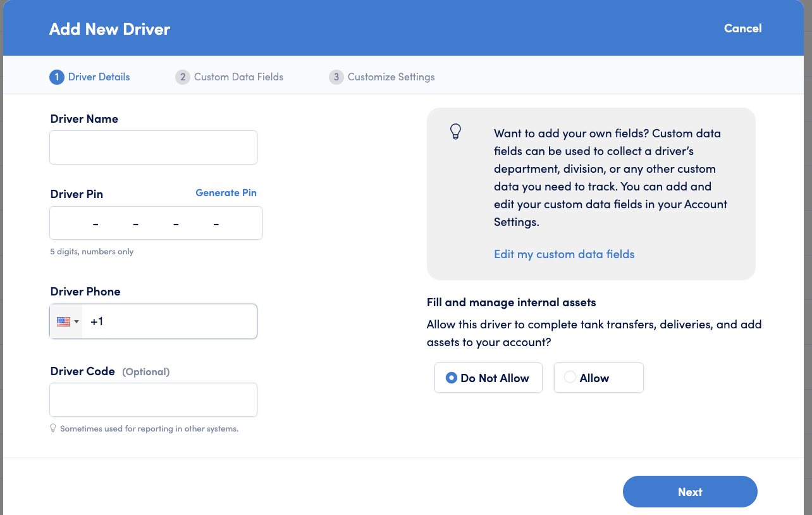Image resolution: width=812 pixels, height=515 pixels.
Task: Click into the Driver Pin digits field
Action: coord(156,223)
